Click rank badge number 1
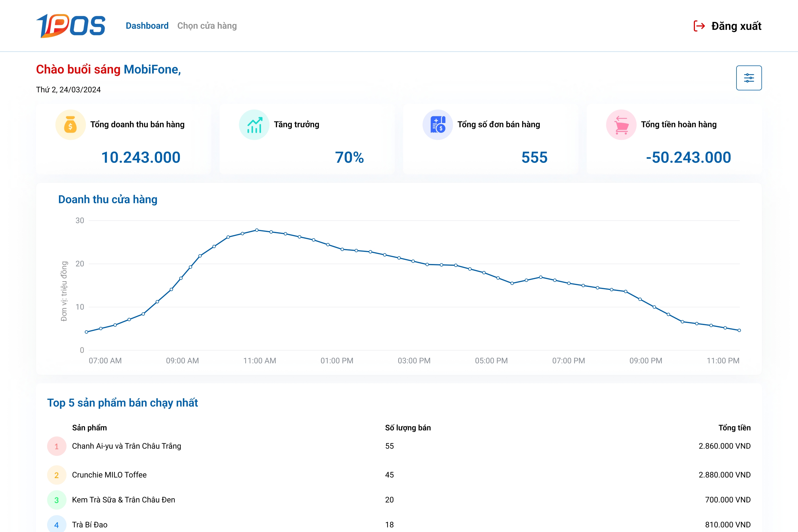798x532 pixels. 56,446
